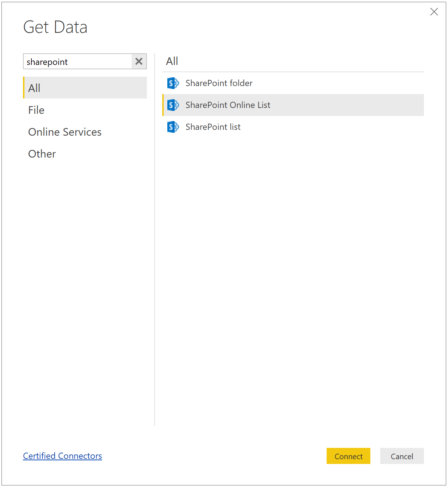Screen dimensions: 448x488
Task: Click the yellow Connect action
Action: (x=348, y=456)
